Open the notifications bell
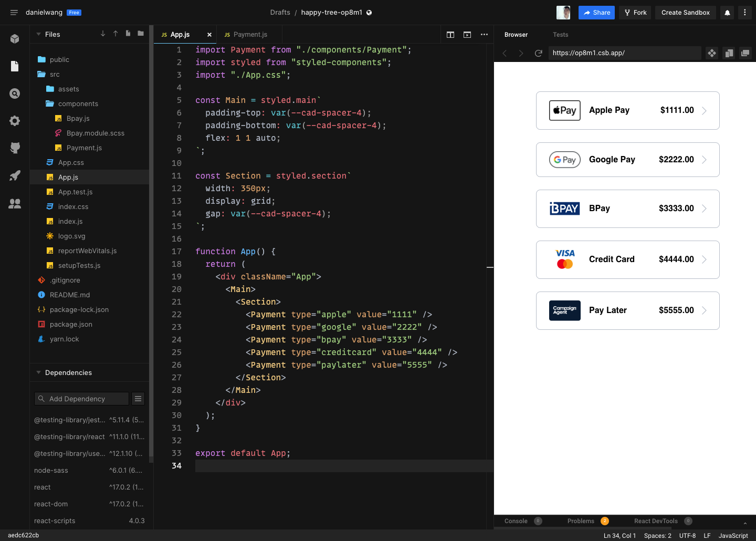 (727, 13)
